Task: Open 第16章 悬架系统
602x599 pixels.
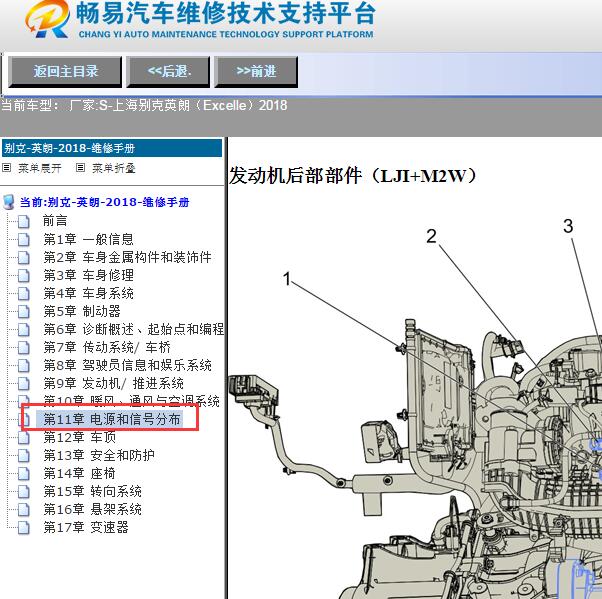Action: point(92,509)
